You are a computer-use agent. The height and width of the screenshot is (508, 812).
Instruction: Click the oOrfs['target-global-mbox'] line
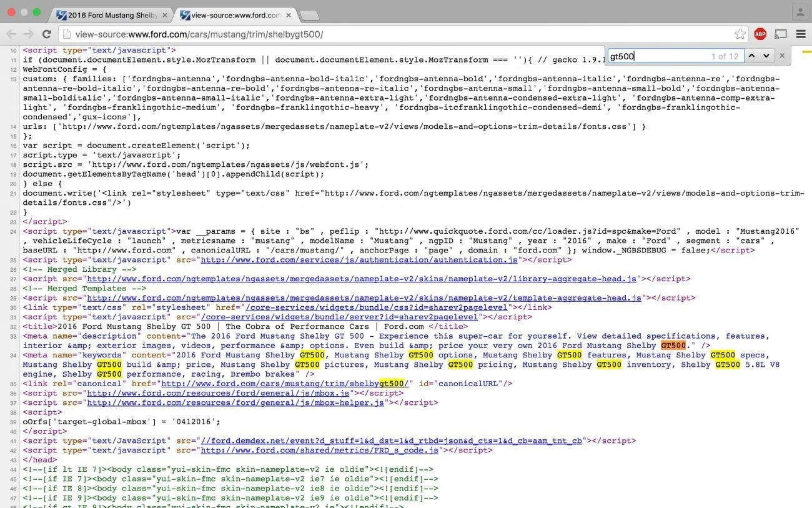tap(121, 422)
